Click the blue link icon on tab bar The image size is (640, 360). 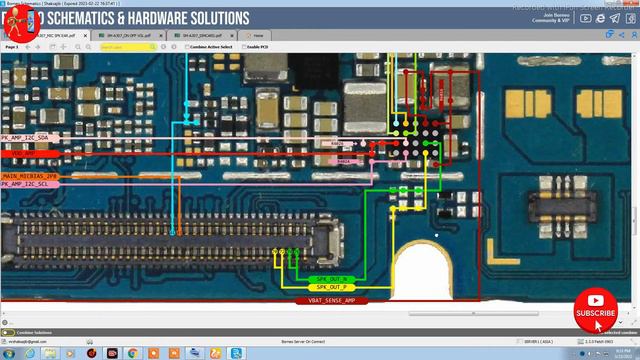[x=610, y=35]
